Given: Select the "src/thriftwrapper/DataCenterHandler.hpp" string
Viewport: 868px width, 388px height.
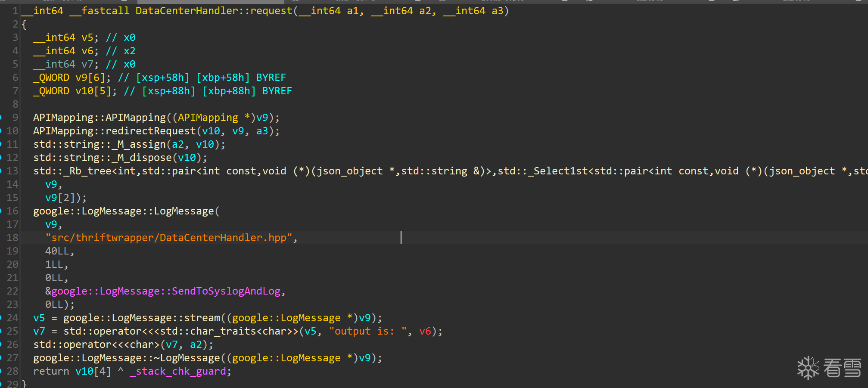Looking at the screenshot, I should (x=169, y=238).
